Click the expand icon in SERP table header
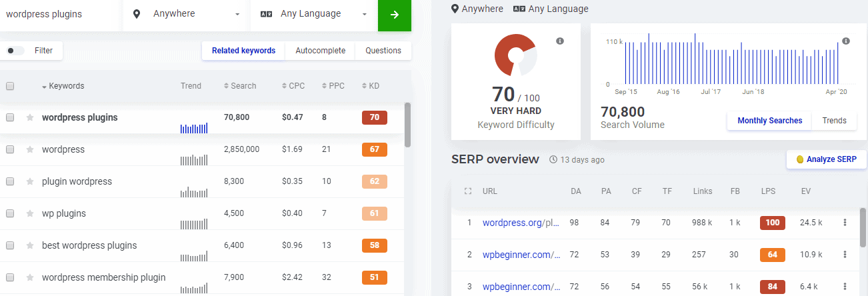The image size is (868, 296). coord(467,191)
